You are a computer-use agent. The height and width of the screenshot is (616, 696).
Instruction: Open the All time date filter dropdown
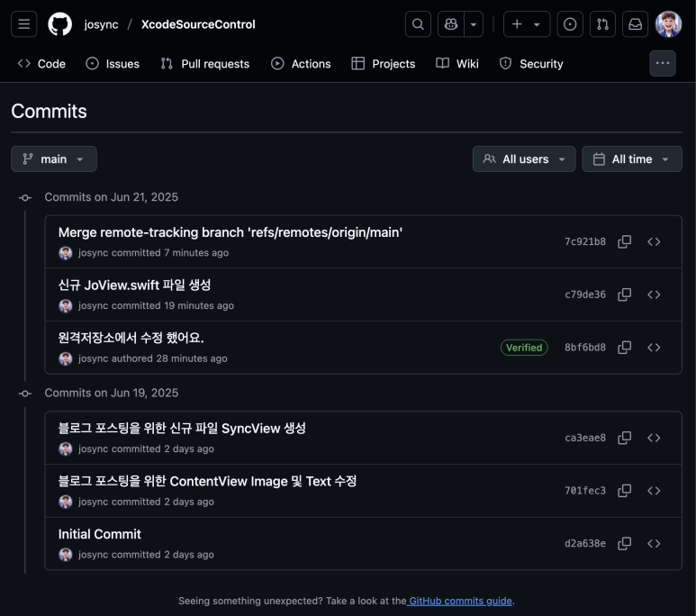[632, 159]
